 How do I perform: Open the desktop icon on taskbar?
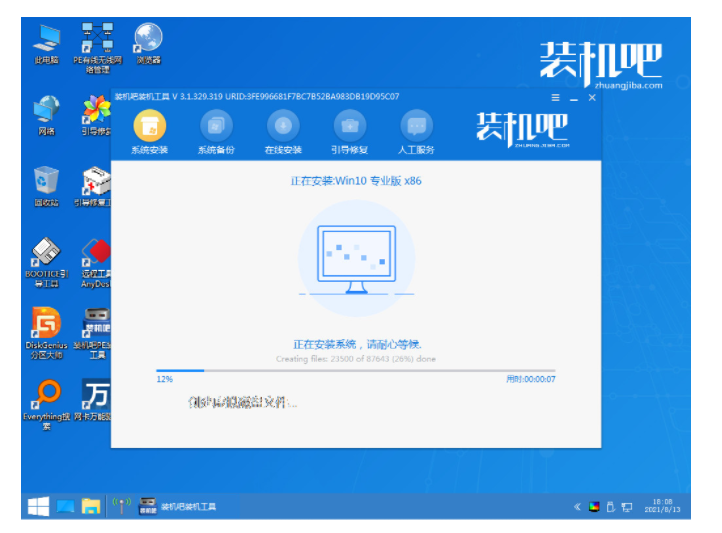(x=65, y=507)
